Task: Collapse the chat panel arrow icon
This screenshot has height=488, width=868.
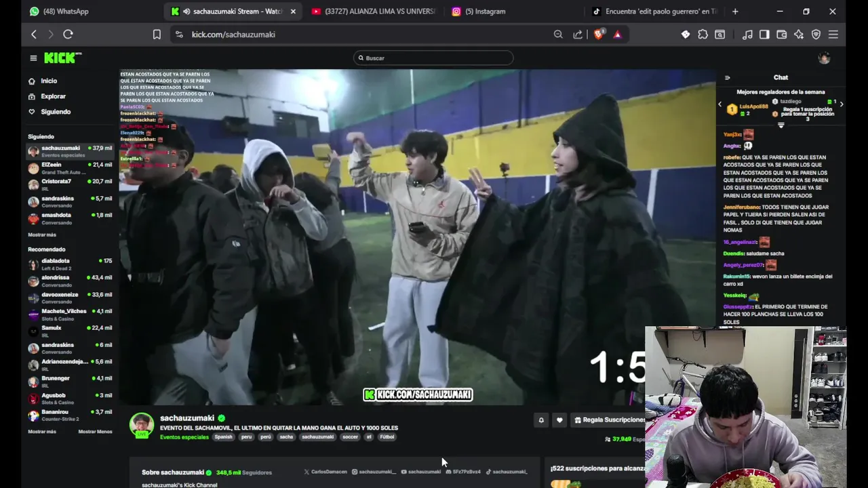Action: coord(727,78)
